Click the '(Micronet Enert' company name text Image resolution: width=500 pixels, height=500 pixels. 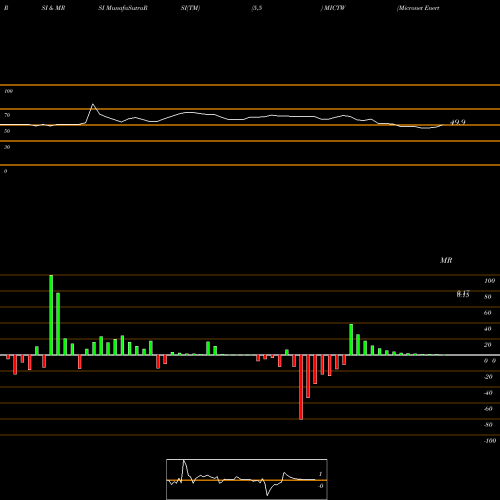coord(418,8)
